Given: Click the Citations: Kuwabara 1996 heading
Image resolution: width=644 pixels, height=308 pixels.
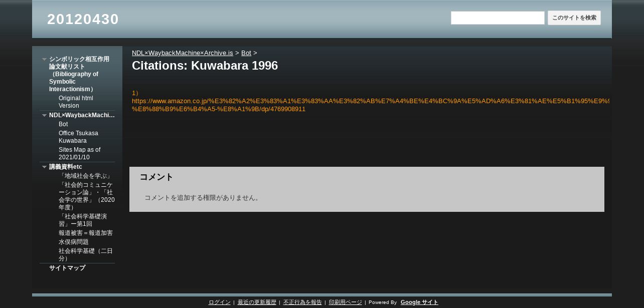Looking at the screenshot, I should (x=205, y=66).
